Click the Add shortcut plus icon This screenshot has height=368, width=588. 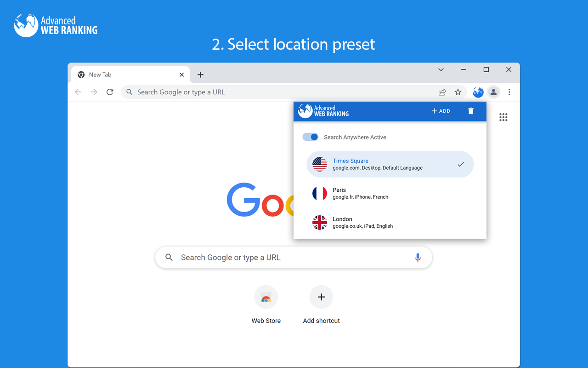coord(321,297)
